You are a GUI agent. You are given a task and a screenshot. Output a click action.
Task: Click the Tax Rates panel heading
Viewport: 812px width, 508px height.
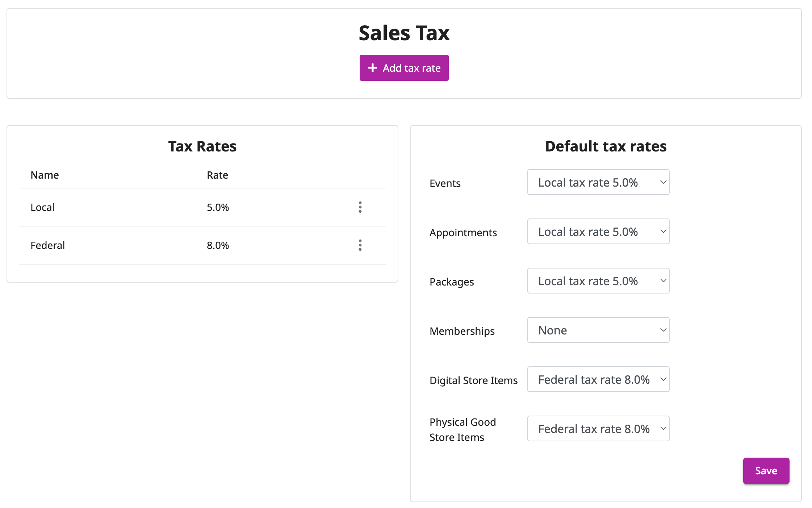202,146
